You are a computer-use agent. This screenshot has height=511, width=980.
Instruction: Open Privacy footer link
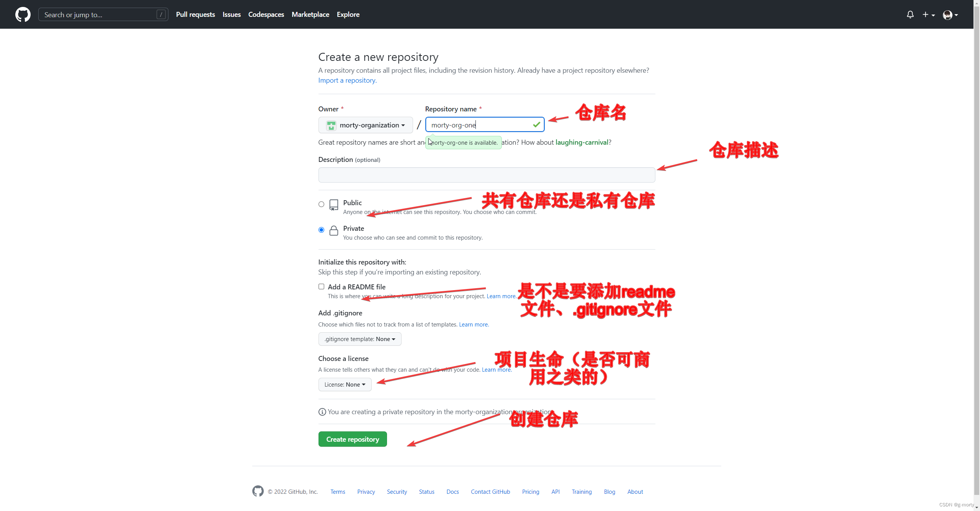[366, 492]
